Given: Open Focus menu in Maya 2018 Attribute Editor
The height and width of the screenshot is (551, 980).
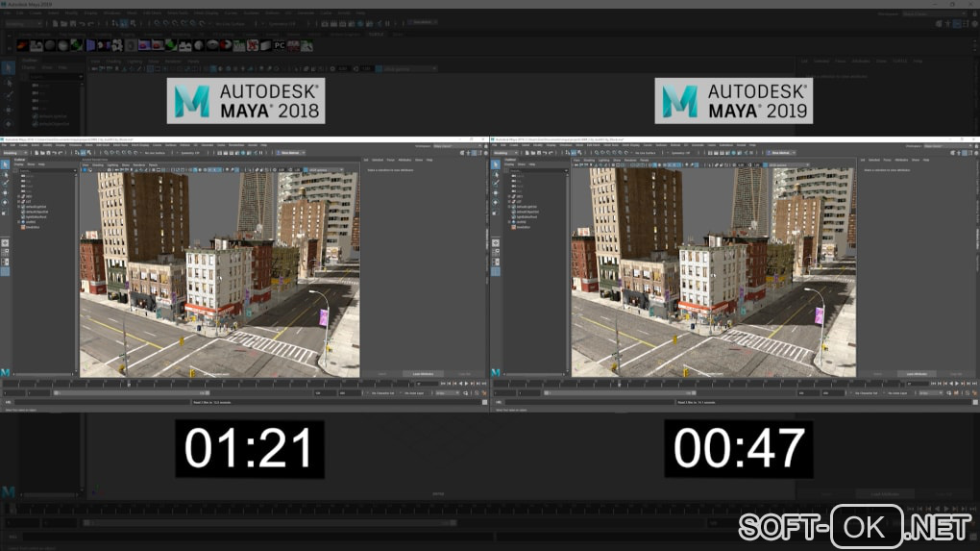Looking at the screenshot, I should 391,161.
